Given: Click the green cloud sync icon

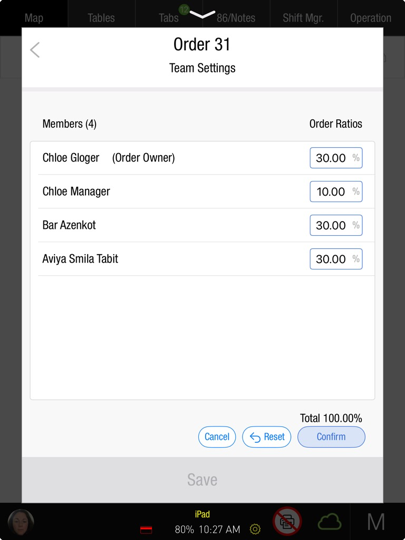Looking at the screenshot, I should click(329, 522).
